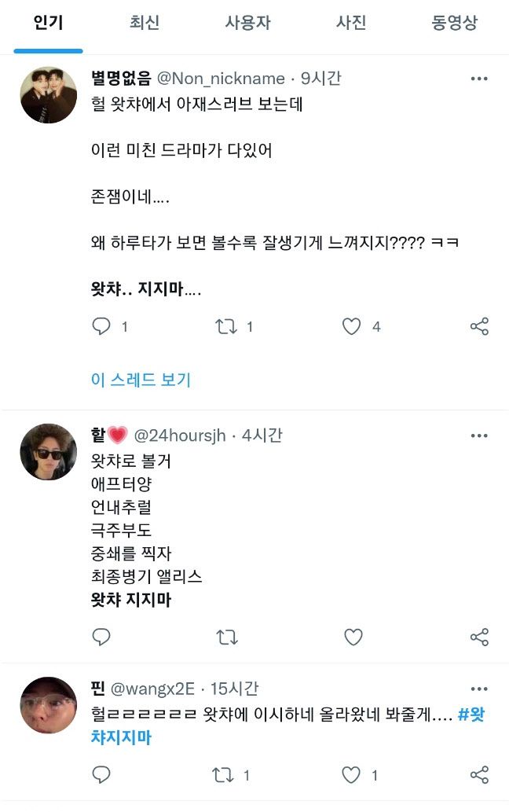Share 핀's tweet

(482, 774)
